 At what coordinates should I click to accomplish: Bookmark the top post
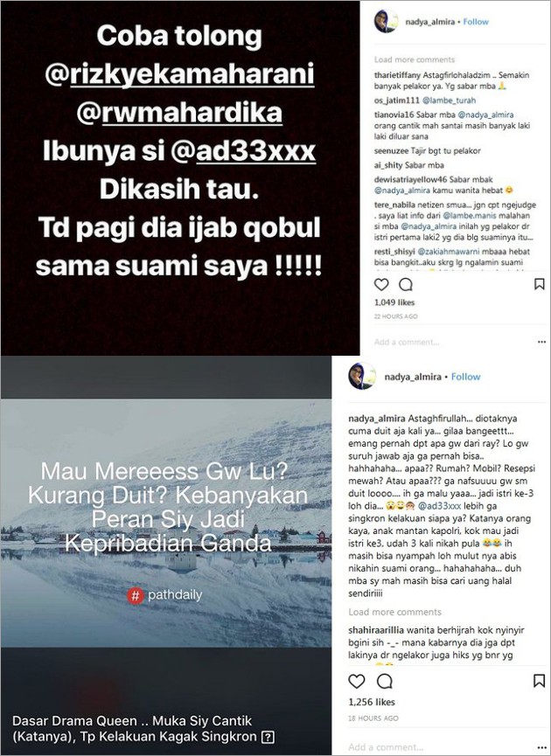coord(540,284)
